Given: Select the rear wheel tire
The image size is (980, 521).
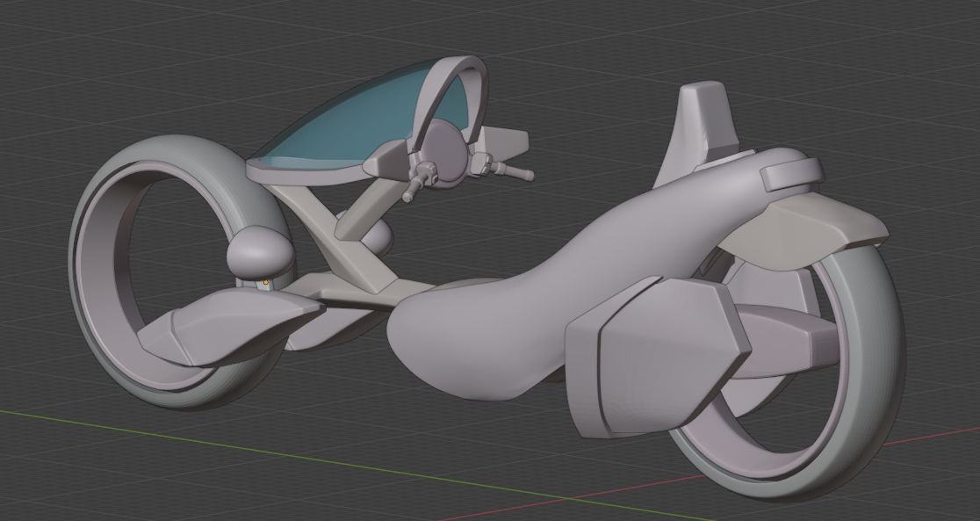Looking at the screenshot, I should [x=875, y=351].
